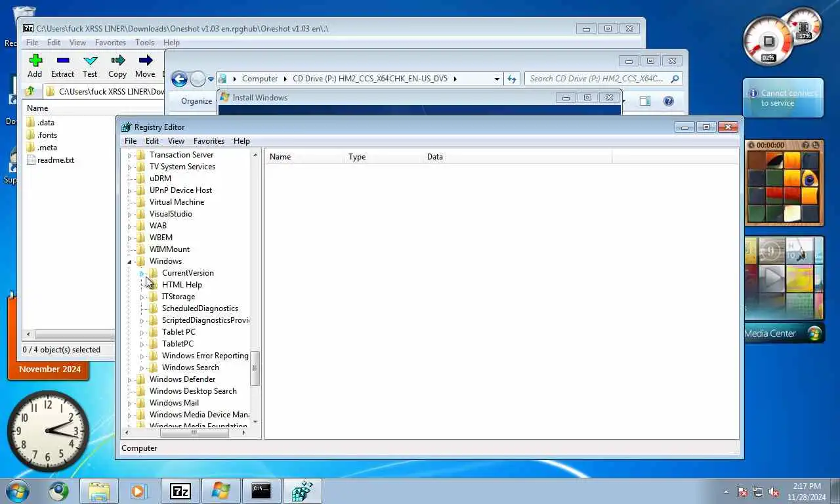This screenshot has width=840, height=504.
Task: Select the .fonts folder in 7-Zip
Action: point(47,135)
